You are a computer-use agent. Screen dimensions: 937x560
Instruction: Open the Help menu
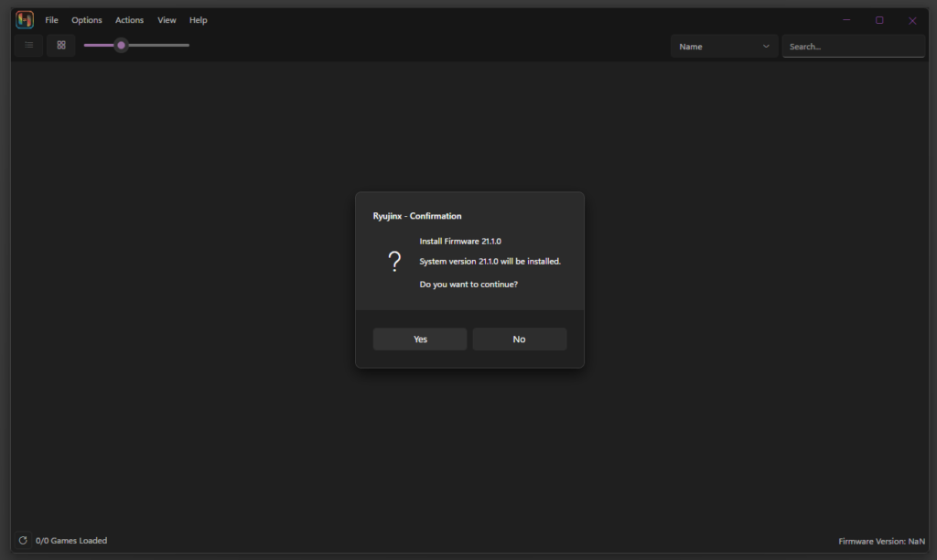[x=198, y=19]
